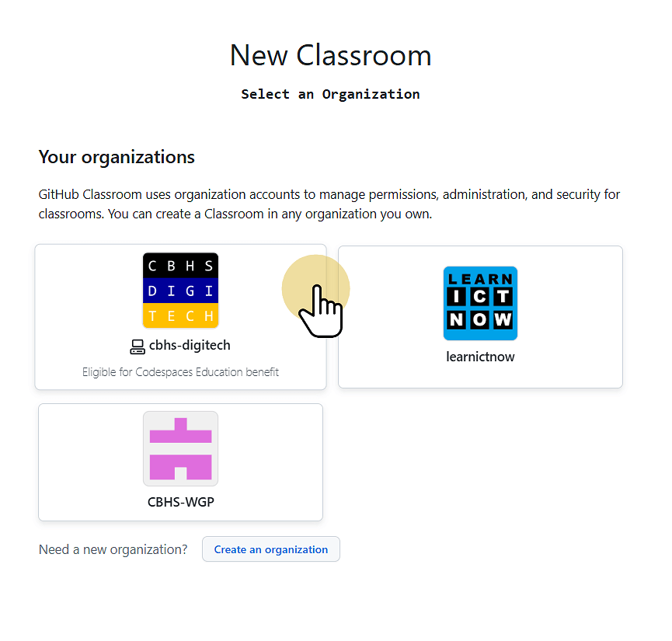The image size is (672, 641).
Task: Click the learnictnow organization name text
Action: tap(480, 357)
